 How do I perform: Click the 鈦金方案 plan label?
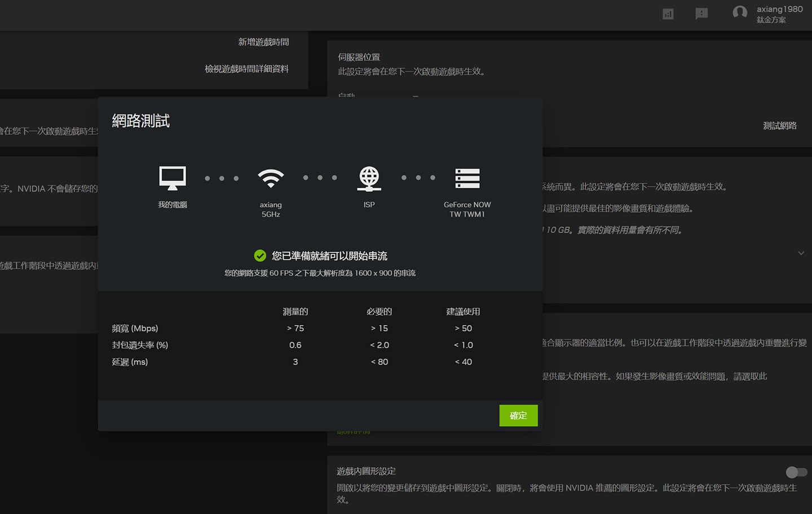[771, 20]
